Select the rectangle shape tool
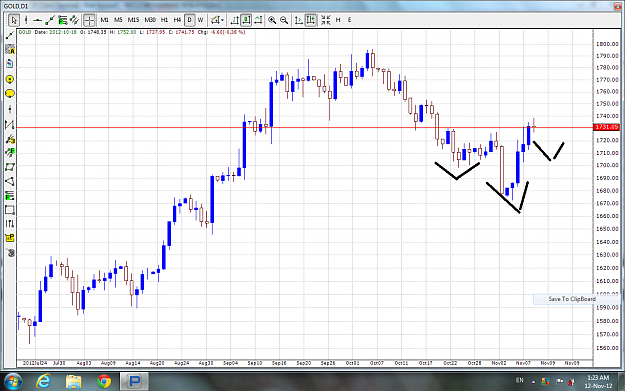625x391 pixels. [10, 210]
